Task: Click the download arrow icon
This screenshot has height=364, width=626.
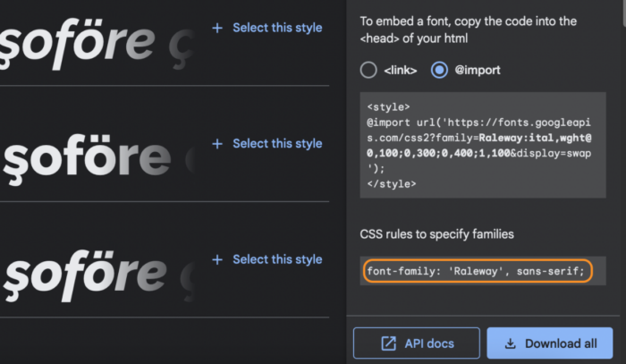Action: coord(511,343)
